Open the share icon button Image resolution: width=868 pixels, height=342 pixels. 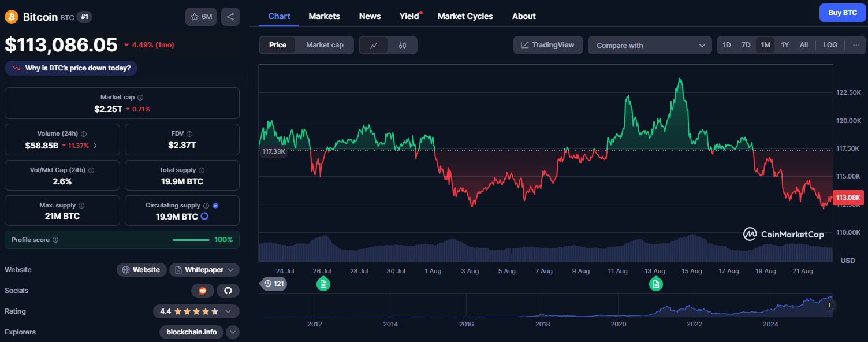[230, 17]
